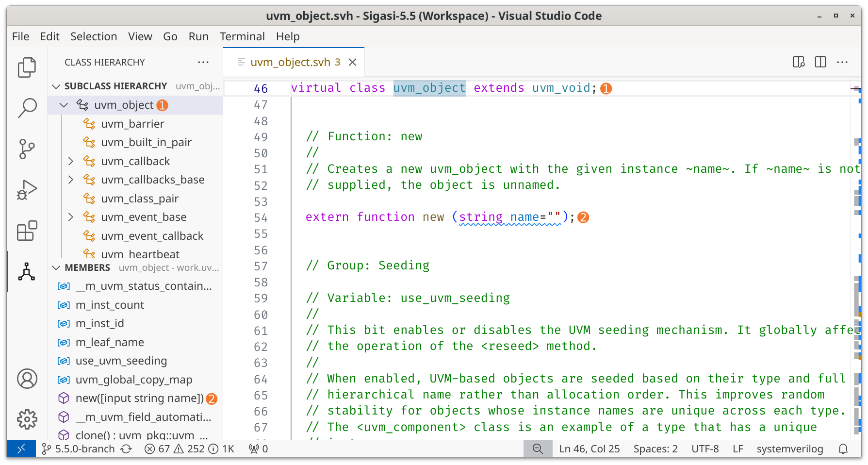Open the Run and Debug view
Screen dimensions: 868x465
click(x=27, y=190)
